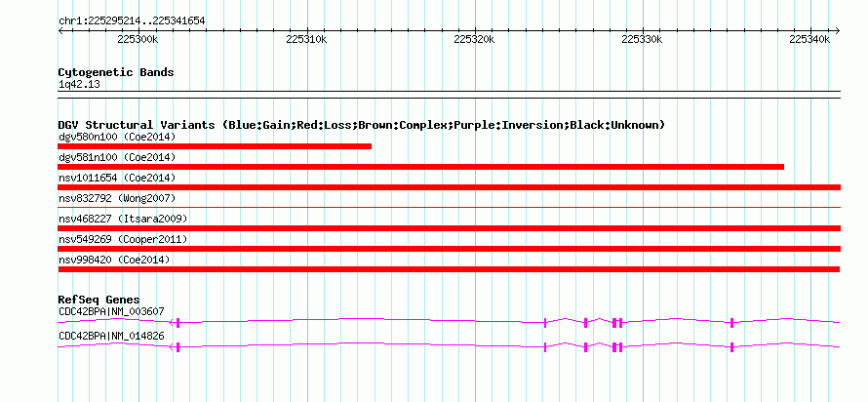Click the nsv1011654 (Coe2014) variant bar

click(449, 187)
